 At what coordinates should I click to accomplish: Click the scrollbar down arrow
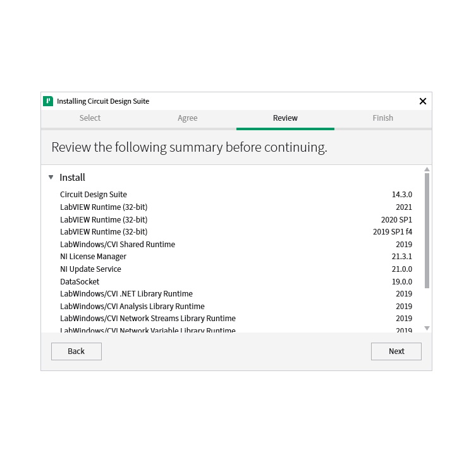click(427, 328)
